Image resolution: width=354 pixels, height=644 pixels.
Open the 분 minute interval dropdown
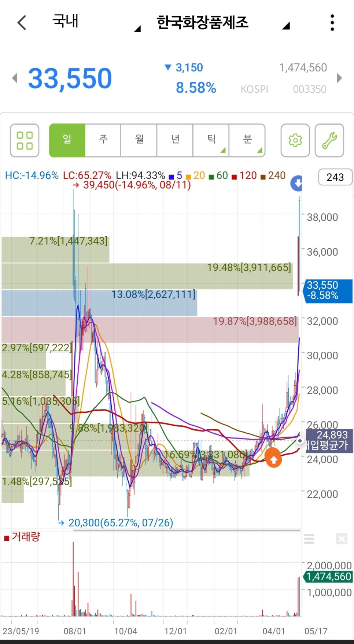(247, 141)
